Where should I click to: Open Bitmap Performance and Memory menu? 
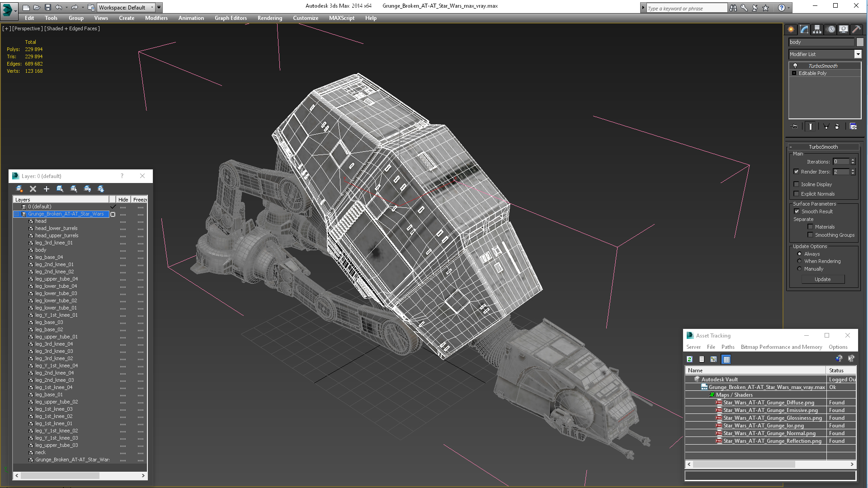(x=781, y=347)
